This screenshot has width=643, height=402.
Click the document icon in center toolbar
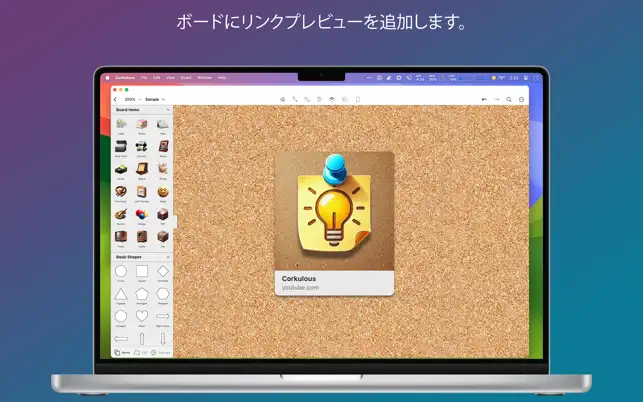tap(358, 99)
